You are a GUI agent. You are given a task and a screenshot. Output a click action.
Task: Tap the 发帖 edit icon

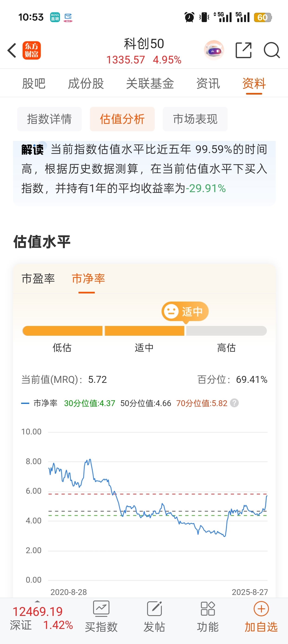pyautogui.click(x=154, y=609)
